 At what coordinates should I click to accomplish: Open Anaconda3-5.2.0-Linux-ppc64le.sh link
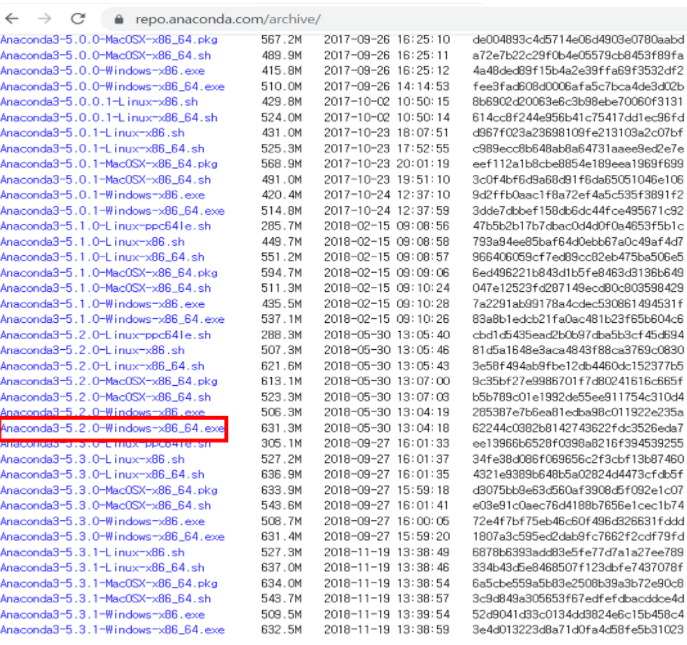pyautogui.click(x=106, y=336)
